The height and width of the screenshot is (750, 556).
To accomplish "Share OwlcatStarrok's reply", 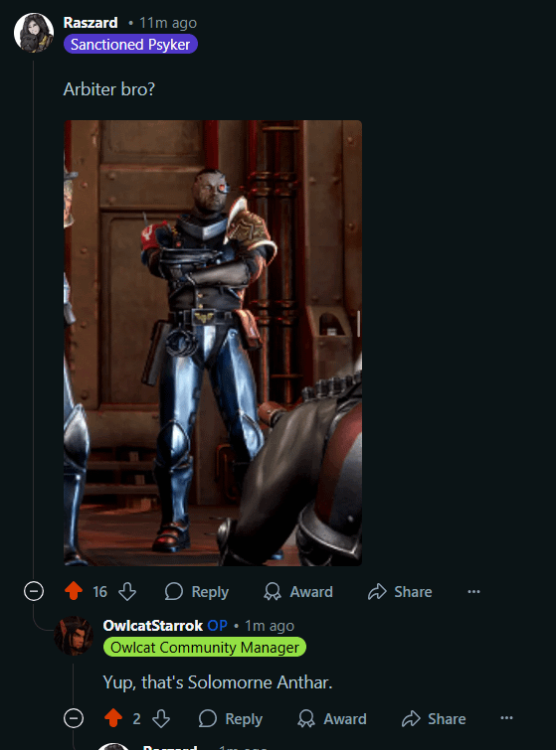I will click(434, 718).
